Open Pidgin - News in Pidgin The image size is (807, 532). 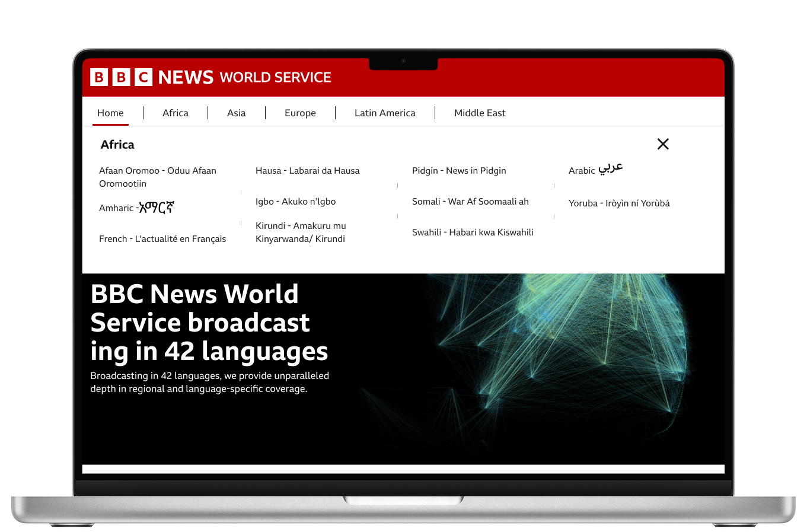tap(459, 171)
